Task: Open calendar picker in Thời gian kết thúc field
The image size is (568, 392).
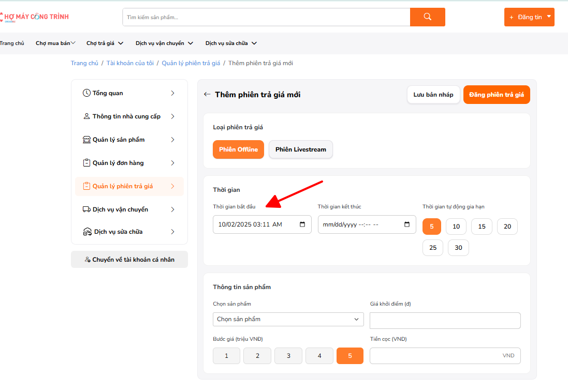Action: click(407, 224)
